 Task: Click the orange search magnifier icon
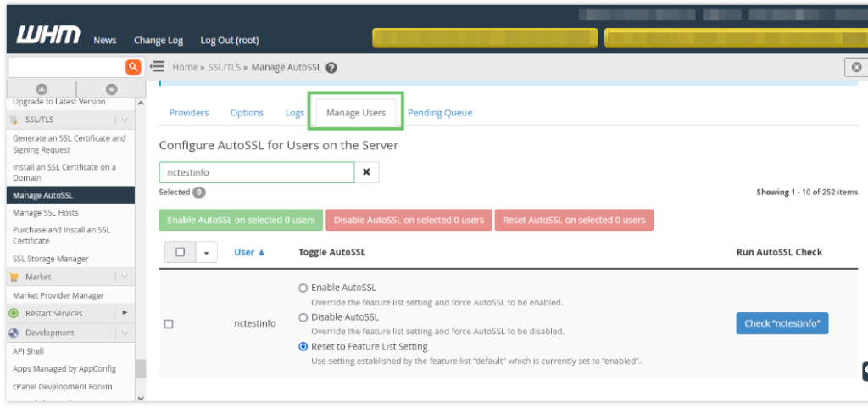pyautogui.click(x=133, y=67)
